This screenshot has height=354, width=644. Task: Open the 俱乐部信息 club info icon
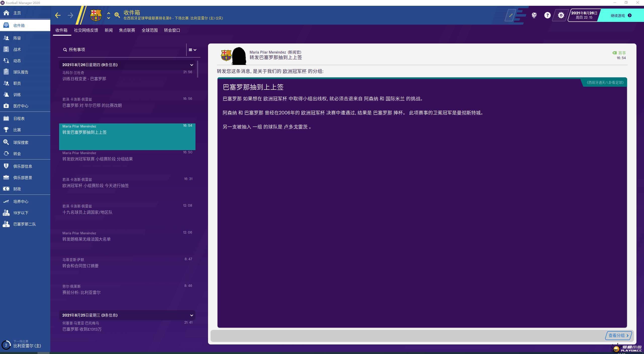6,166
